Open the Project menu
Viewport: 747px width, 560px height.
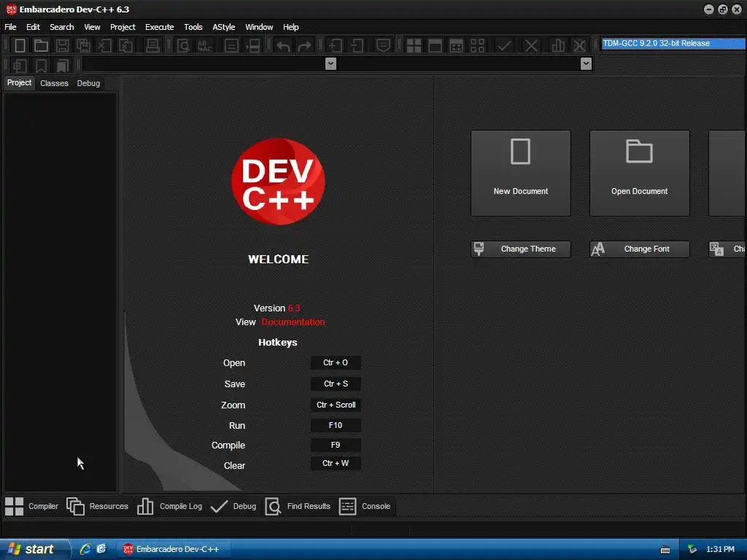[123, 27]
